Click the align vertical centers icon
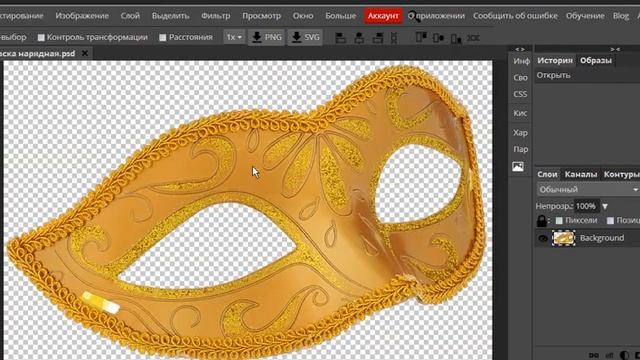Screen dimensions: 640x360 439,38
